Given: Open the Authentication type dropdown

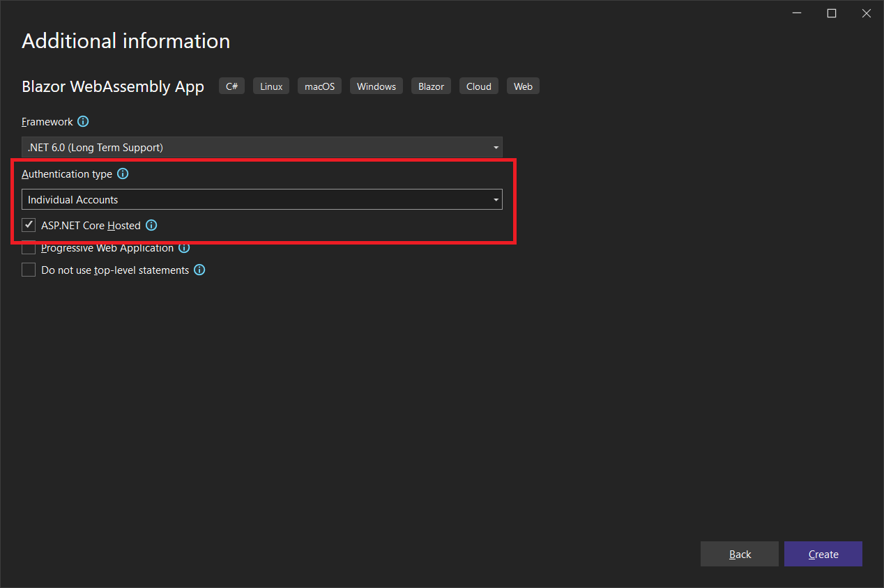Looking at the screenshot, I should (262, 199).
